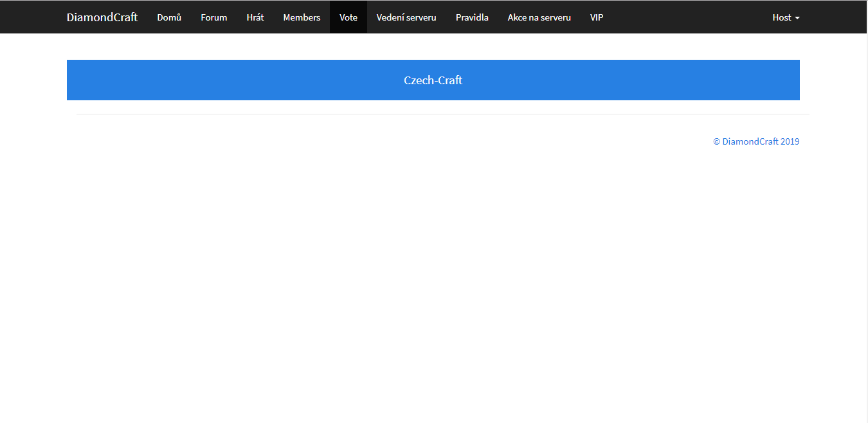Go to the Domů home page
The width and height of the screenshot is (868, 423).
pyautogui.click(x=169, y=17)
